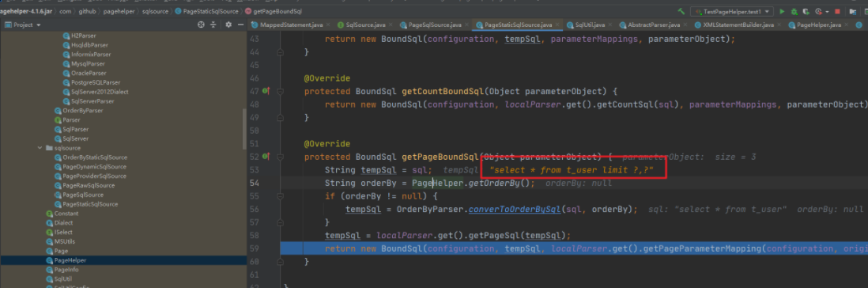Open the Project Structure icon
This screenshot has height=288, width=868.
(x=852, y=12)
